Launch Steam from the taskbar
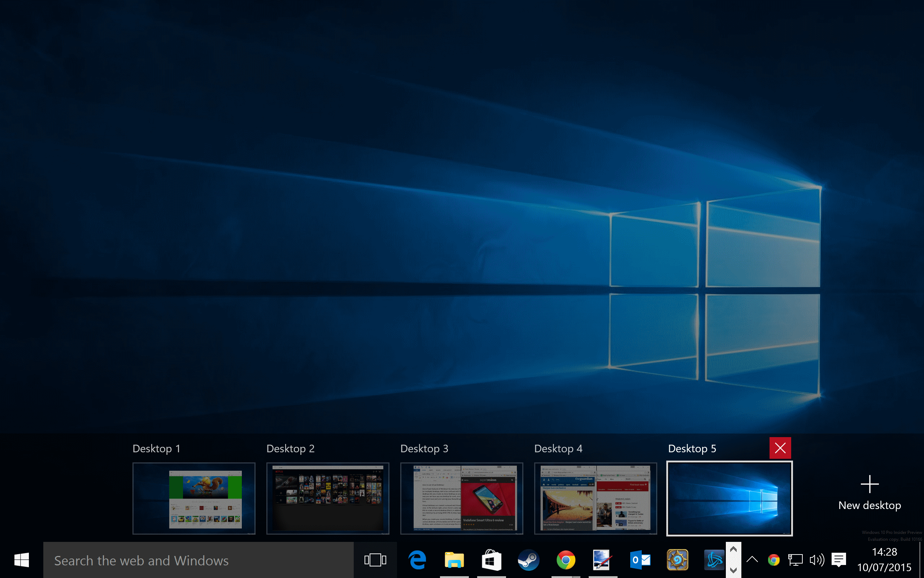 528,560
